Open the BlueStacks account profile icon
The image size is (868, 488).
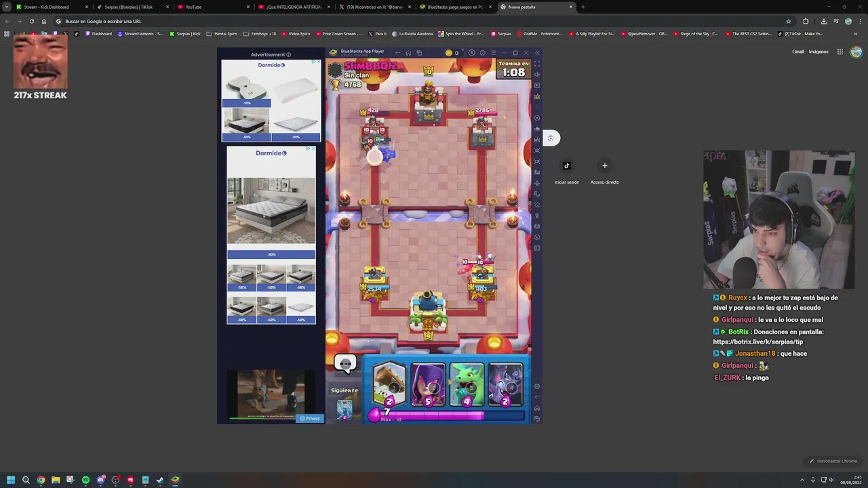pyautogui.click(x=471, y=53)
